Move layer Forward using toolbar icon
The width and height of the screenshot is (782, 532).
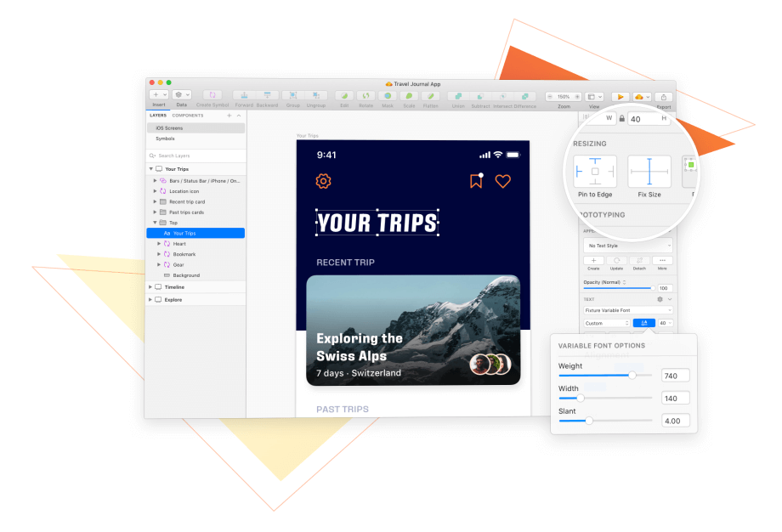(245, 95)
